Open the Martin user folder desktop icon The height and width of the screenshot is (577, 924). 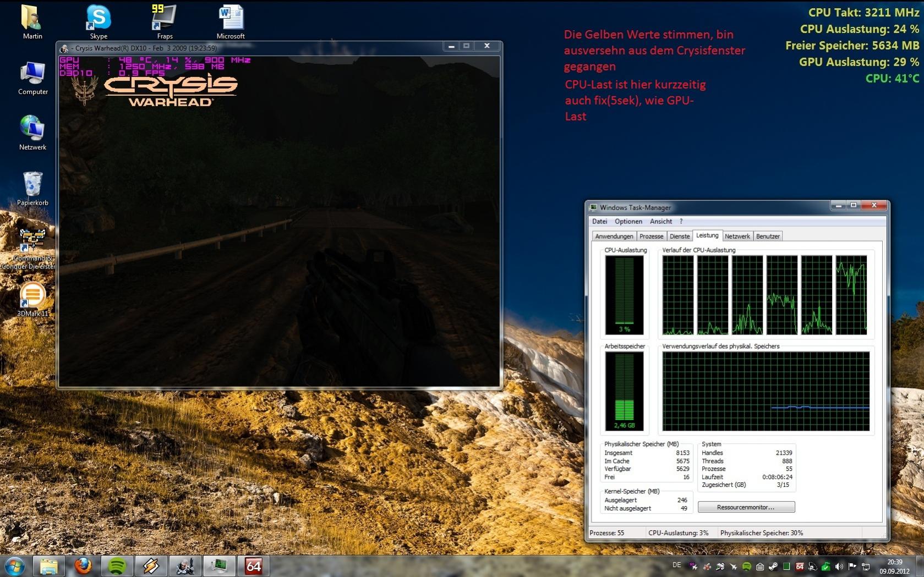pos(32,22)
